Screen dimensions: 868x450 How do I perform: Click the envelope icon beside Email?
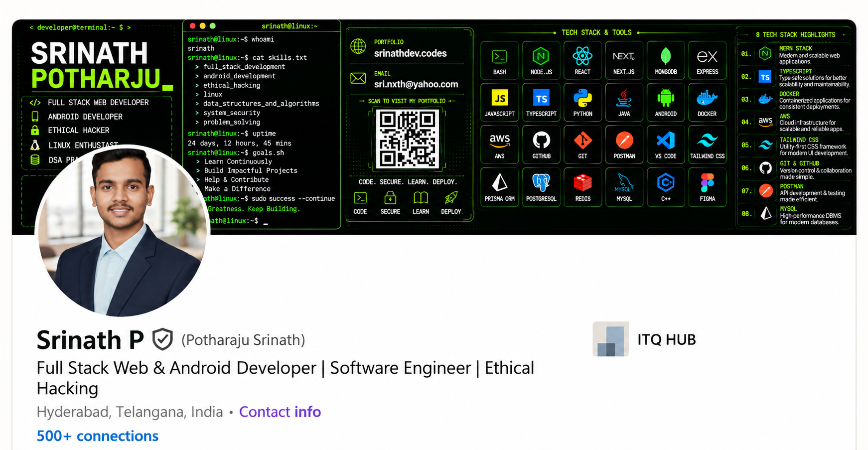pyautogui.click(x=358, y=78)
